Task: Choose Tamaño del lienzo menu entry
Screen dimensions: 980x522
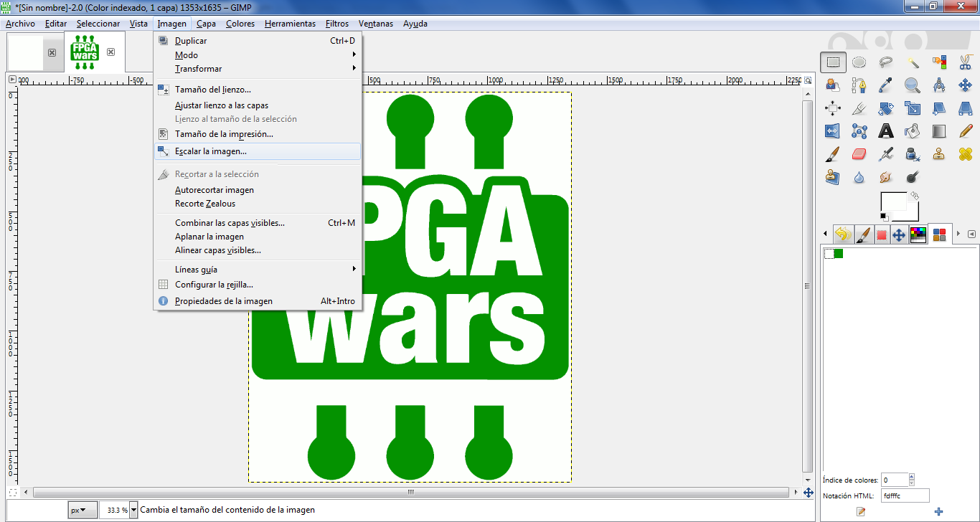Action: [x=258, y=90]
